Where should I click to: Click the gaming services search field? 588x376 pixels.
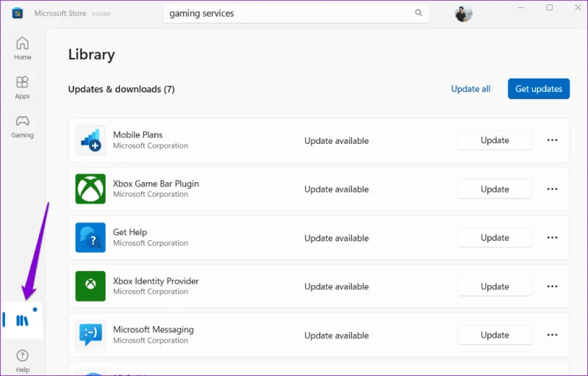pyautogui.click(x=296, y=13)
